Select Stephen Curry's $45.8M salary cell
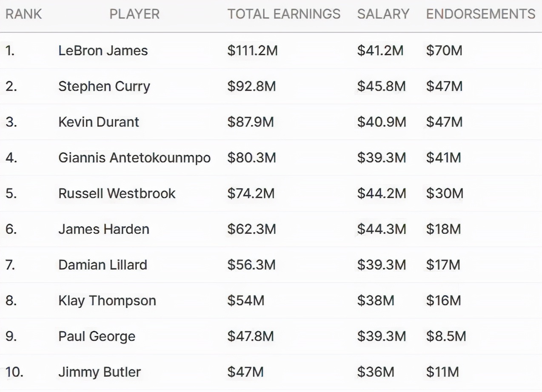542x392 pixels. 381,86
